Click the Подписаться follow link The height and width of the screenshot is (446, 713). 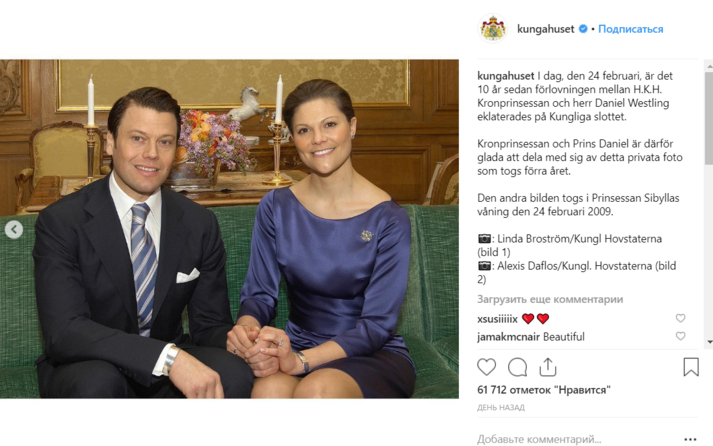point(630,29)
